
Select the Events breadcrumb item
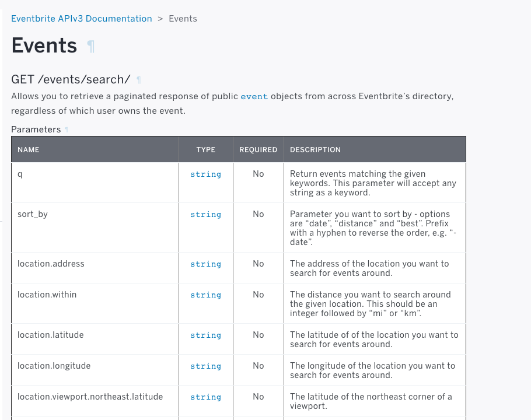coord(183,19)
